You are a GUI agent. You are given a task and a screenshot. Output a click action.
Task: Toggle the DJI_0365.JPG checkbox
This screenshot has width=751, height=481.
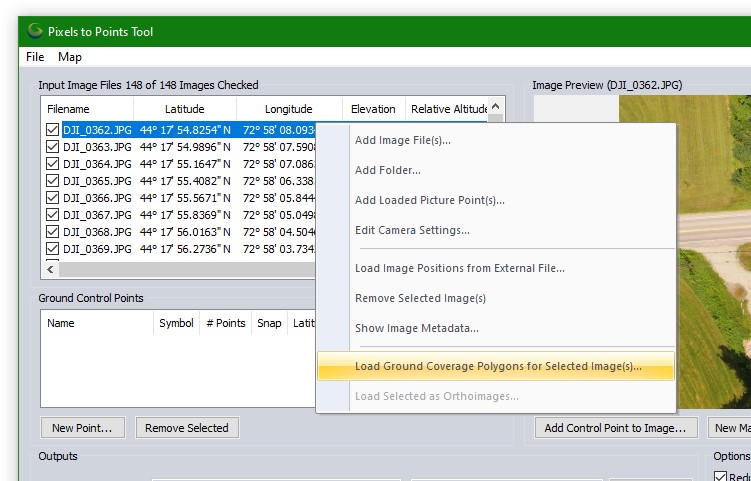(x=52, y=181)
